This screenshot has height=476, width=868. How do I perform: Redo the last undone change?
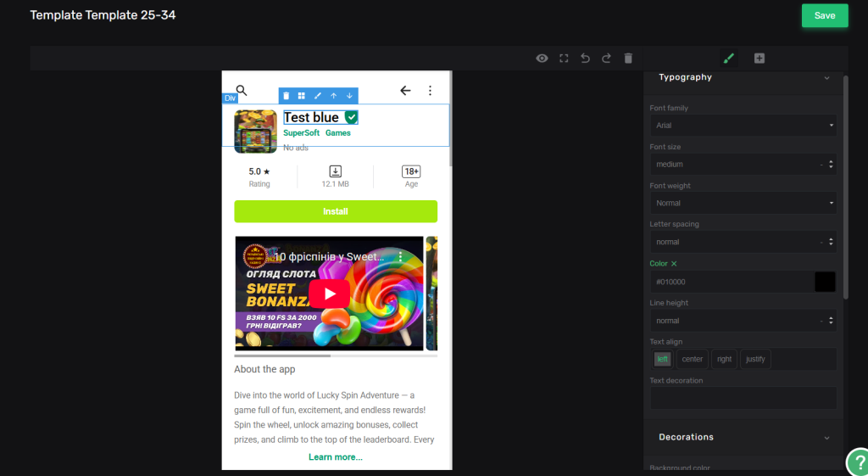click(x=606, y=59)
